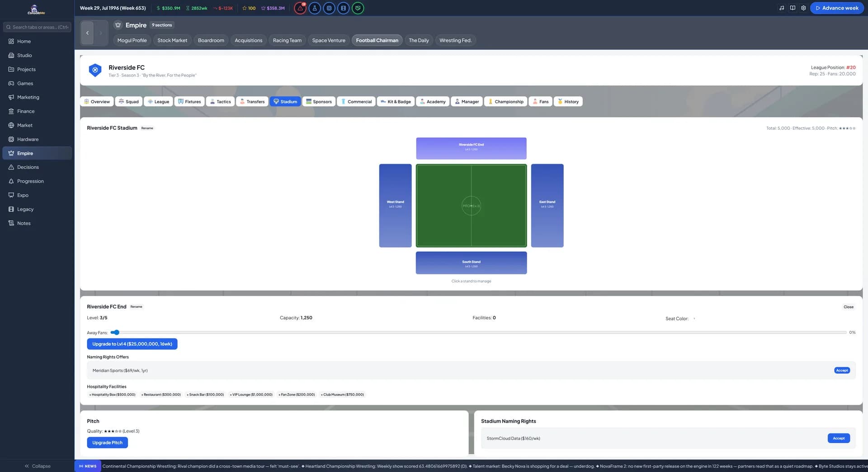
Task: Accept the StormCloud Data naming rights
Action: [839, 438]
